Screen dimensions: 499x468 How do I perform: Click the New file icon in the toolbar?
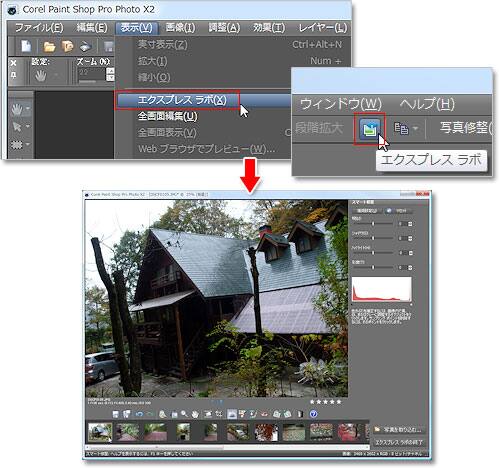coord(26,46)
